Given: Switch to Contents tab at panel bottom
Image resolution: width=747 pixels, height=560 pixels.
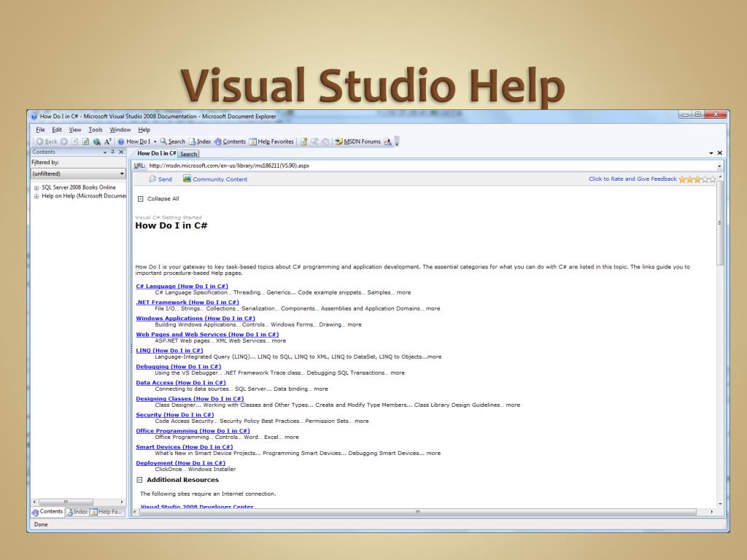Looking at the screenshot, I should point(47,512).
